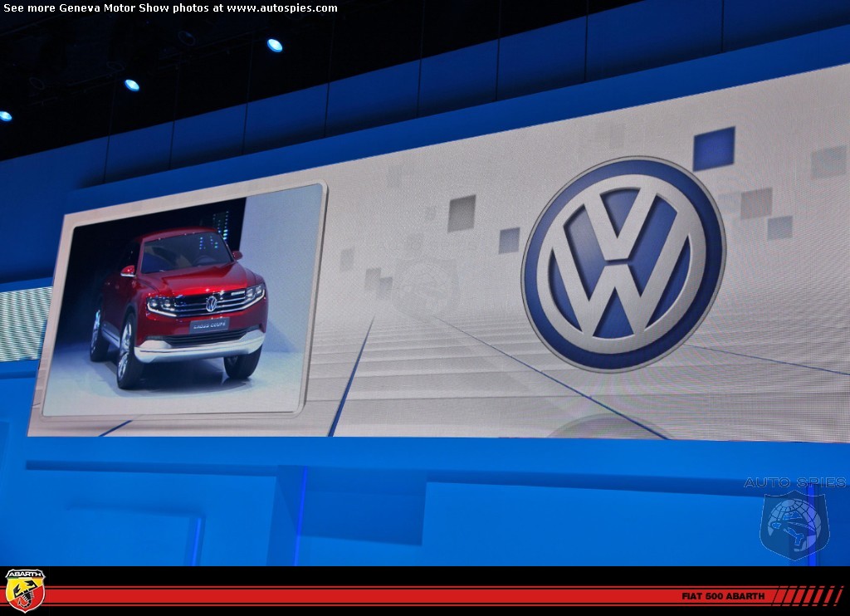The width and height of the screenshot is (850, 616).
Task: Click the red car's front license plate
Action: (208, 325)
